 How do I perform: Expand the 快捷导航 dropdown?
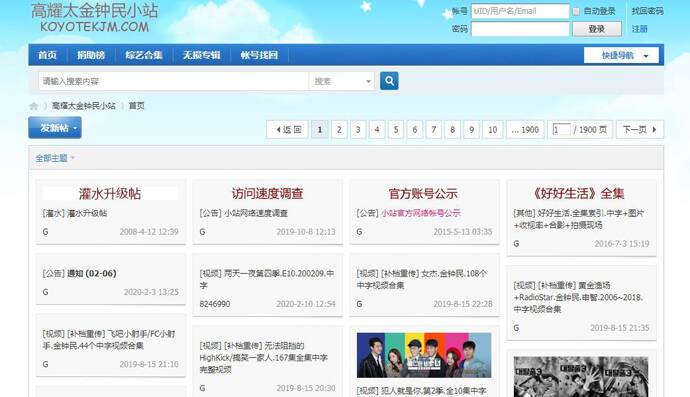[x=621, y=55]
